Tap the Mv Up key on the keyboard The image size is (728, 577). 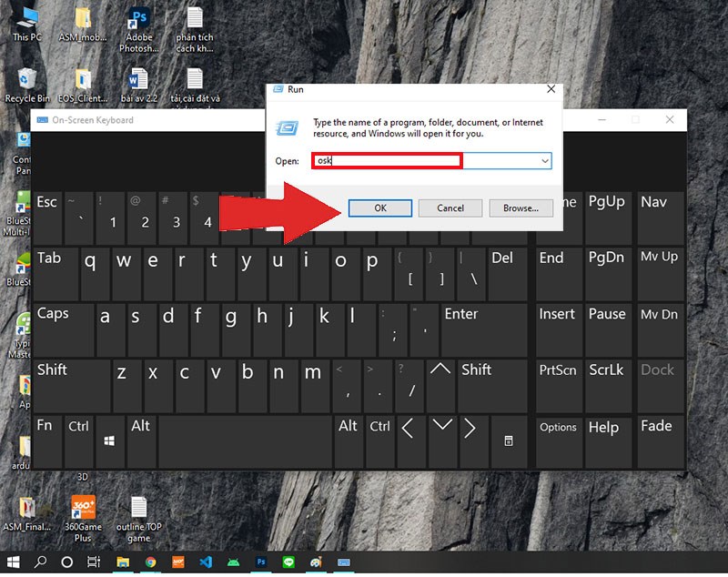661,274
